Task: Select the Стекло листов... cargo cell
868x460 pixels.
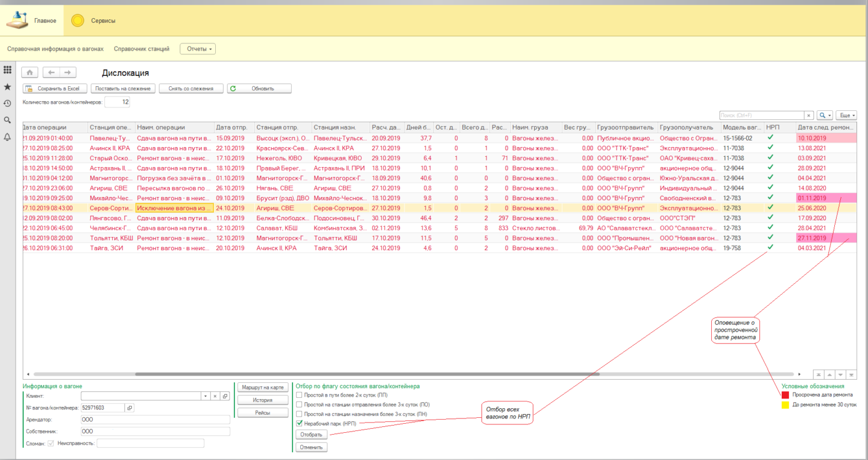Action: [x=536, y=228]
